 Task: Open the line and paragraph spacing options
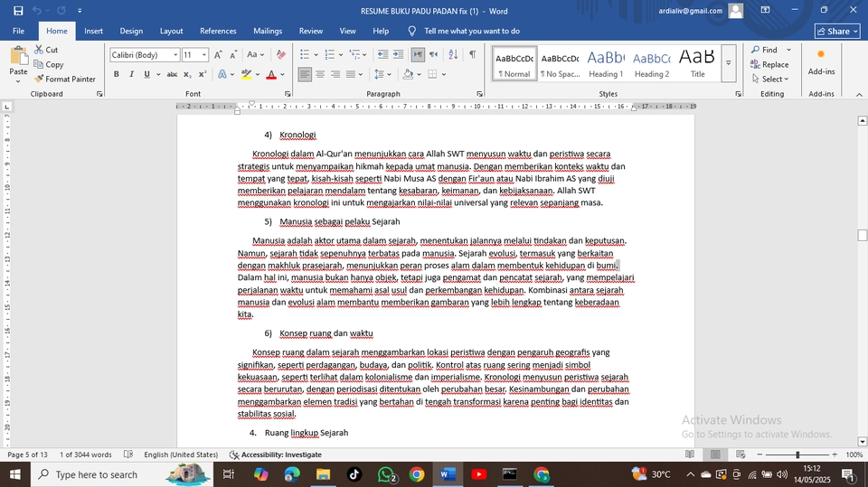point(379,74)
